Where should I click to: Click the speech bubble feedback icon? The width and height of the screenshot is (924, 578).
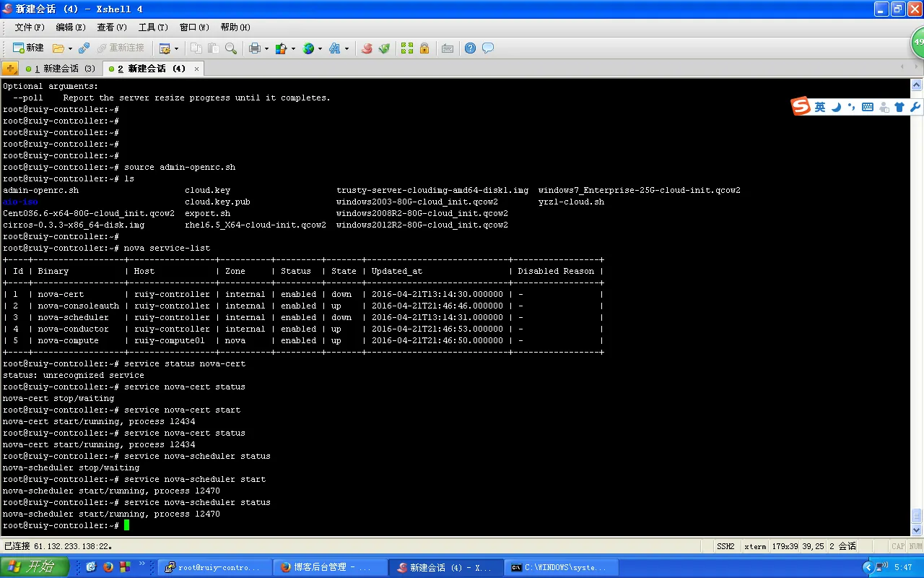point(488,48)
